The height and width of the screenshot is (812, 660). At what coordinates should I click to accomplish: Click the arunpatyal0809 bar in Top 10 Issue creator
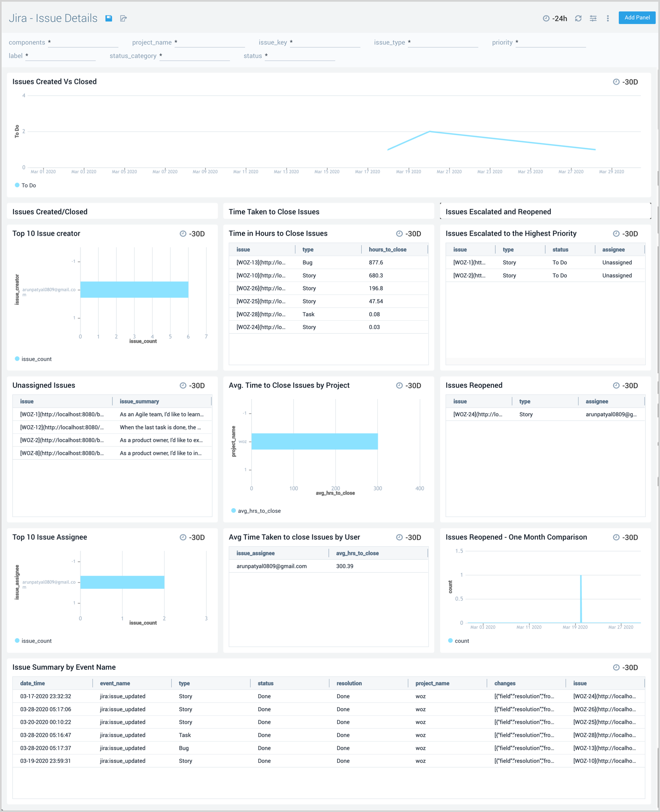[x=134, y=290]
